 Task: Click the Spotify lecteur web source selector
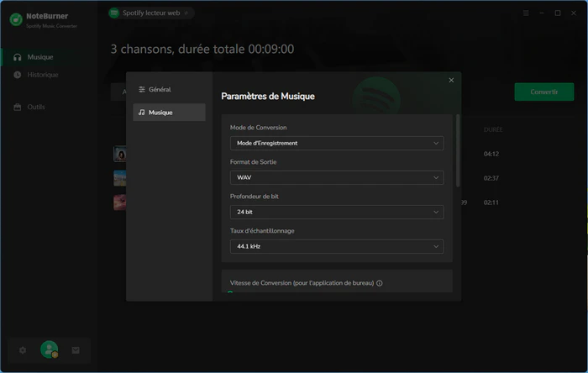[151, 13]
